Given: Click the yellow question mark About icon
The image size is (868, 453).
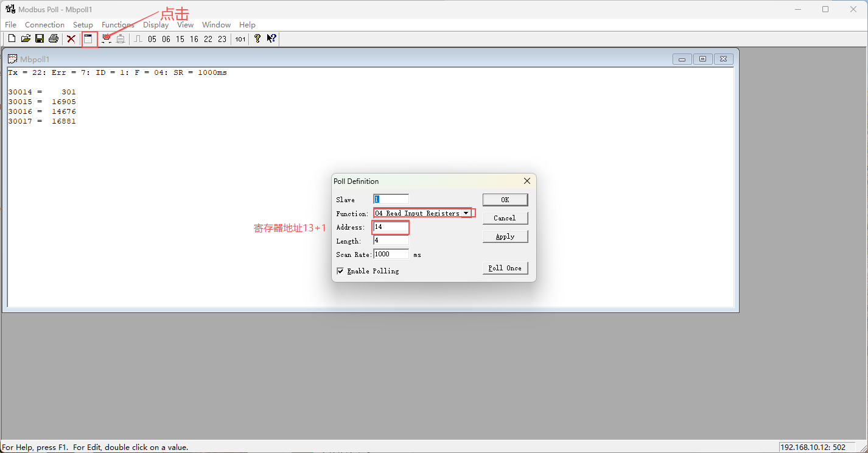Looking at the screenshot, I should point(257,39).
